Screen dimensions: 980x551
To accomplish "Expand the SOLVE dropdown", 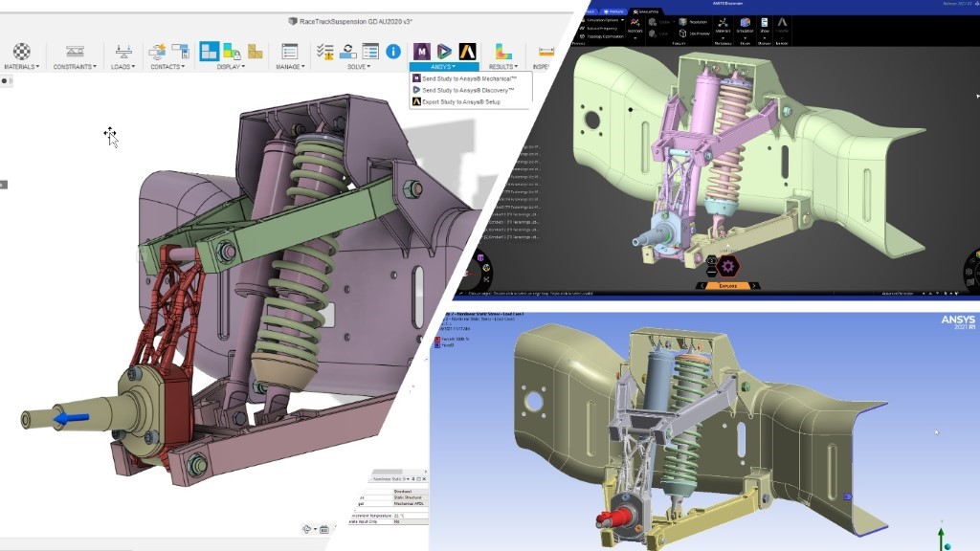I will (359, 66).
